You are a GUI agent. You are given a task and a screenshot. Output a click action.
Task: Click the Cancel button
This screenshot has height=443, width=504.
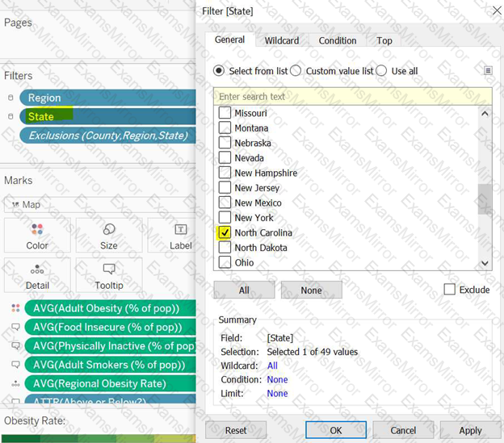[403, 430]
